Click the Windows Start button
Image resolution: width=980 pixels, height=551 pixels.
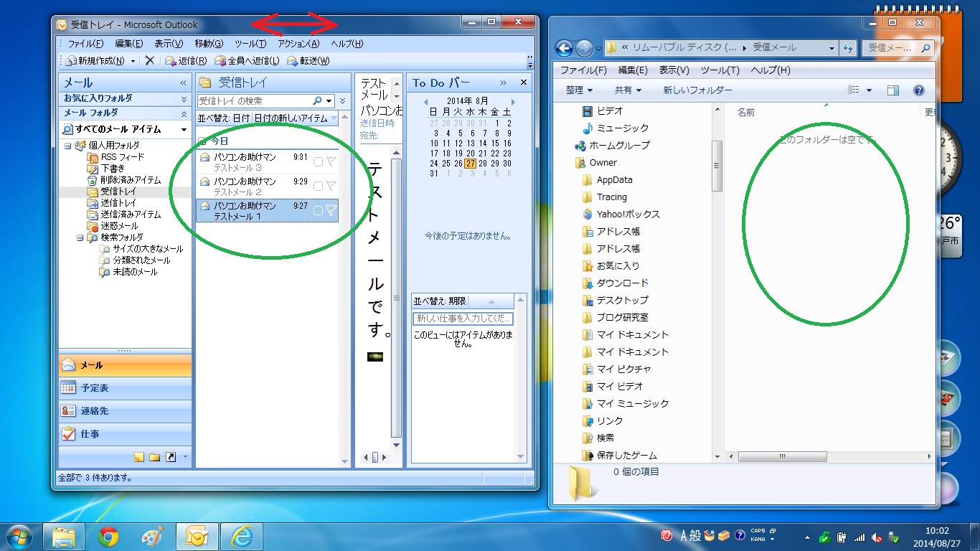pyautogui.click(x=19, y=536)
